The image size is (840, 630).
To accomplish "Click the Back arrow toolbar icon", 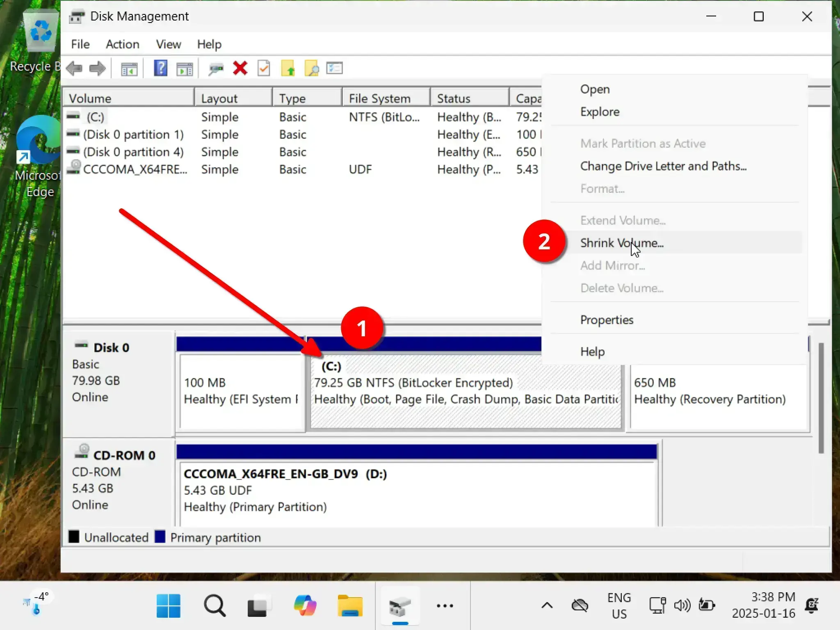I will click(x=74, y=68).
